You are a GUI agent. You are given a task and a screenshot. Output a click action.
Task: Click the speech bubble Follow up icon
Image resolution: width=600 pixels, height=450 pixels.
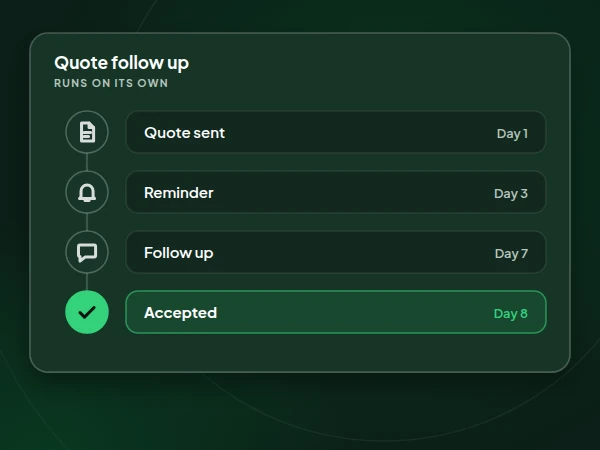coord(87,252)
